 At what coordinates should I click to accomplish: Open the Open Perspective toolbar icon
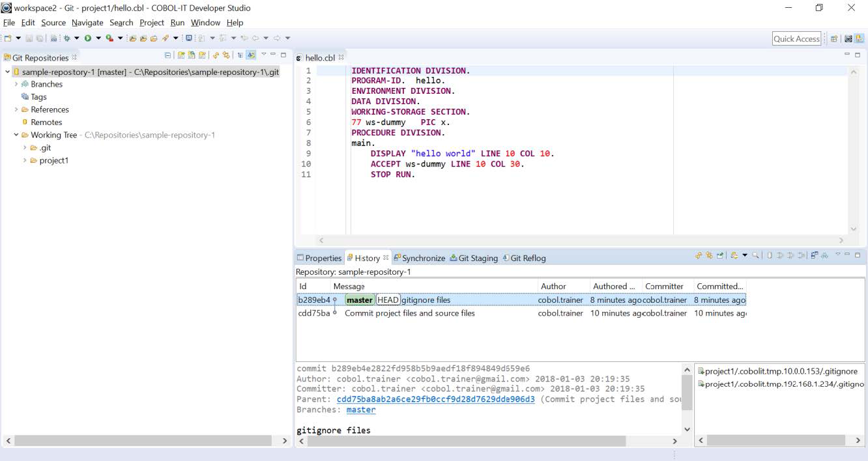tap(834, 39)
